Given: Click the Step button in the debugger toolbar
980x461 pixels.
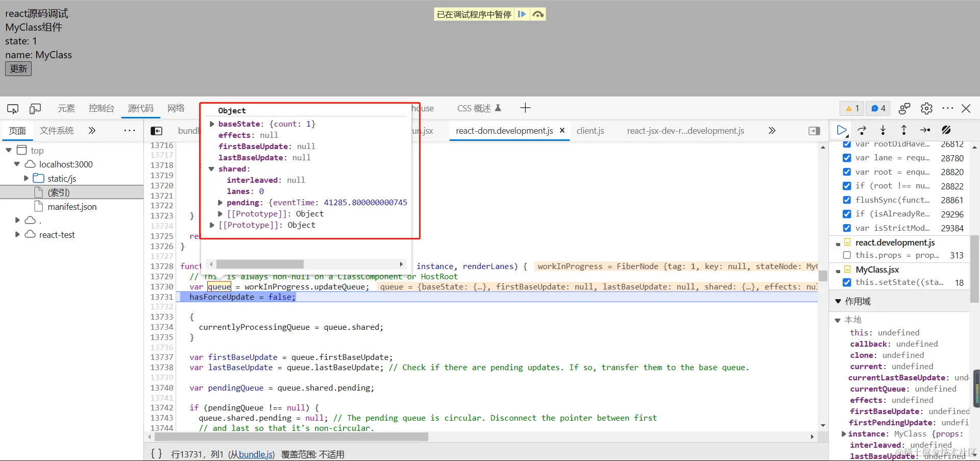Looking at the screenshot, I should [x=925, y=130].
